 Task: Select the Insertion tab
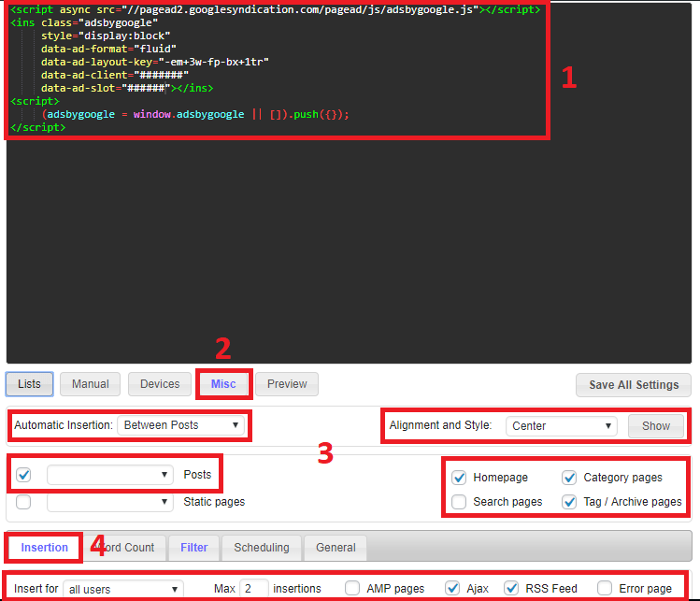pos(44,548)
